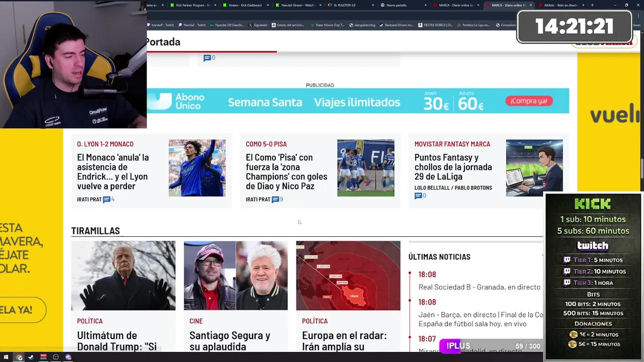Launch Steam from the taskbar

point(31,357)
